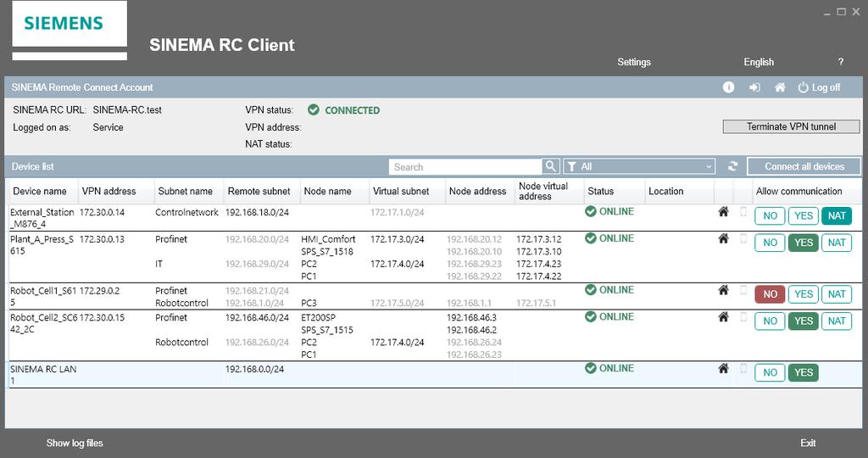This screenshot has height=458, width=868.
Task: Set External_Station_M876_4 communication to YES
Action: coord(804,216)
